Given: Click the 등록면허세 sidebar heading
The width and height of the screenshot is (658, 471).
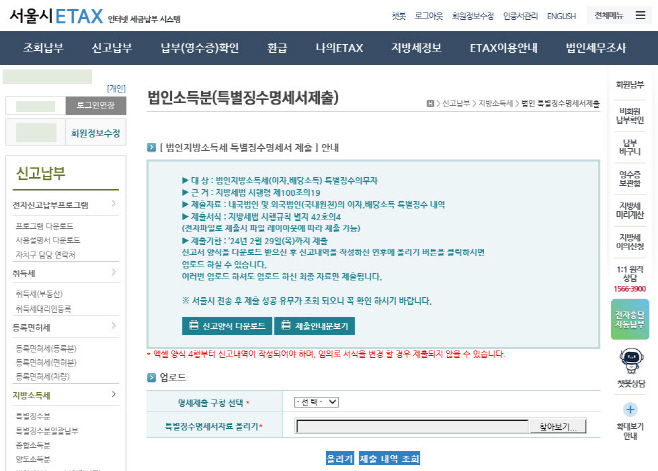Looking at the screenshot, I should (31, 327).
